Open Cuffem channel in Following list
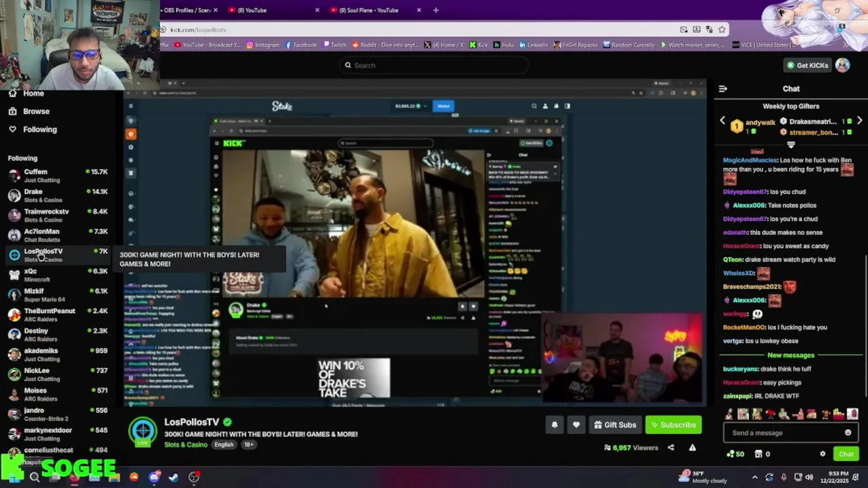868x488 pixels. click(x=58, y=176)
